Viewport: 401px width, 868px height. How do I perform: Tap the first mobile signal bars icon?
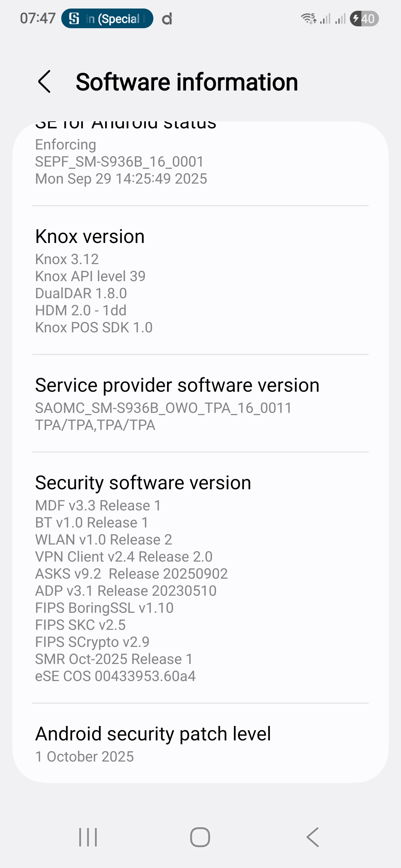[x=325, y=19]
